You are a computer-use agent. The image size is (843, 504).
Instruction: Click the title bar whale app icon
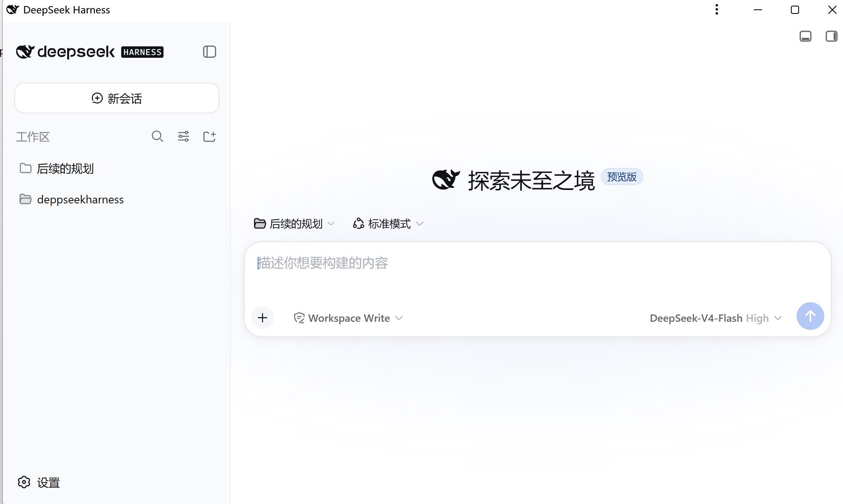coord(13,9)
